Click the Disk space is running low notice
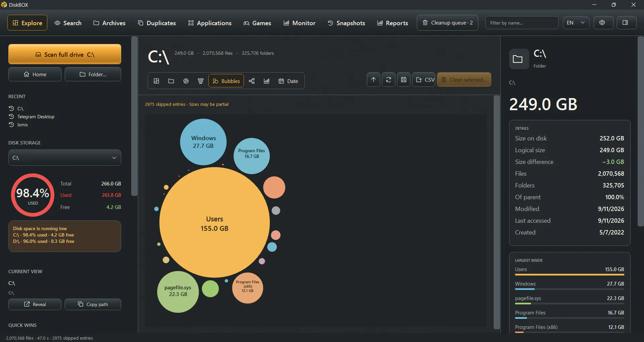The width and height of the screenshot is (644, 342). coord(65,236)
